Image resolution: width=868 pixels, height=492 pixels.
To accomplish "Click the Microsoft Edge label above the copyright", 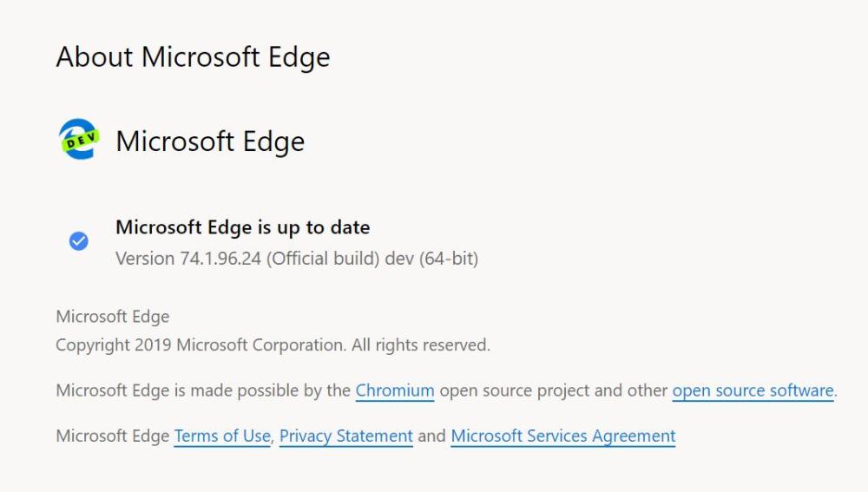I will (x=113, y=317).
